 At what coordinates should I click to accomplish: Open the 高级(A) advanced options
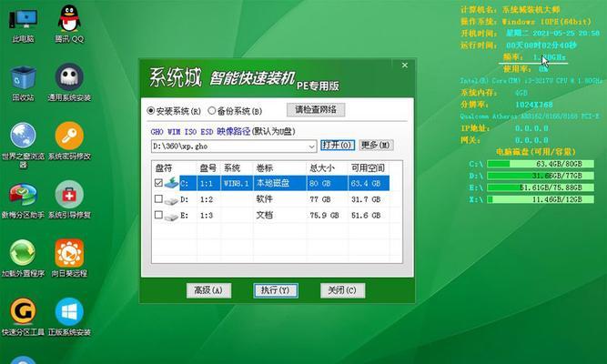point(208,290)
